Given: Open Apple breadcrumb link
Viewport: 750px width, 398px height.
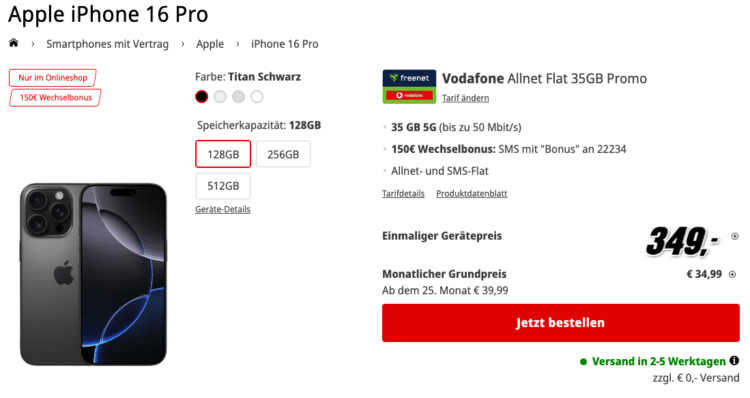Looking at the screenshot, I should click(x=210, y=44).
